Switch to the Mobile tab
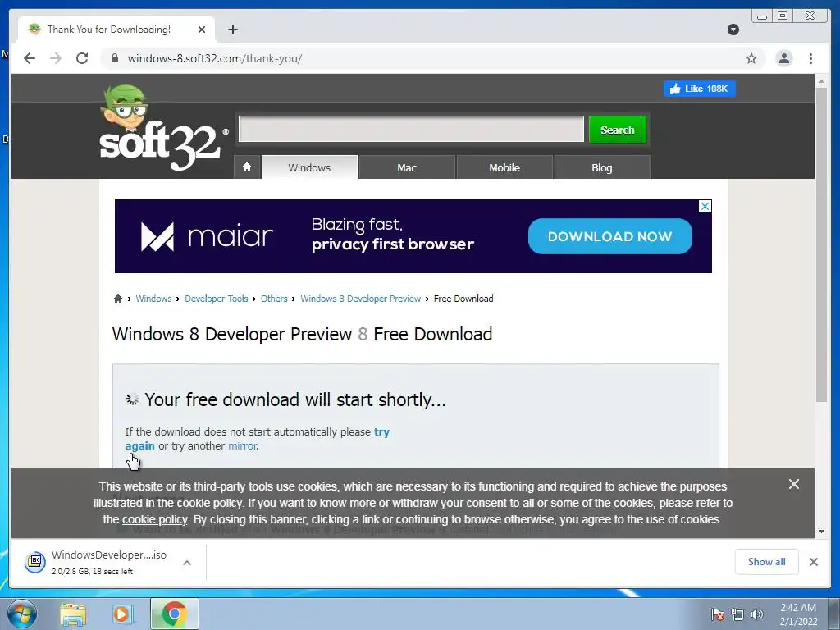Screen dimensions: 840x630 [x=504, y=167]
